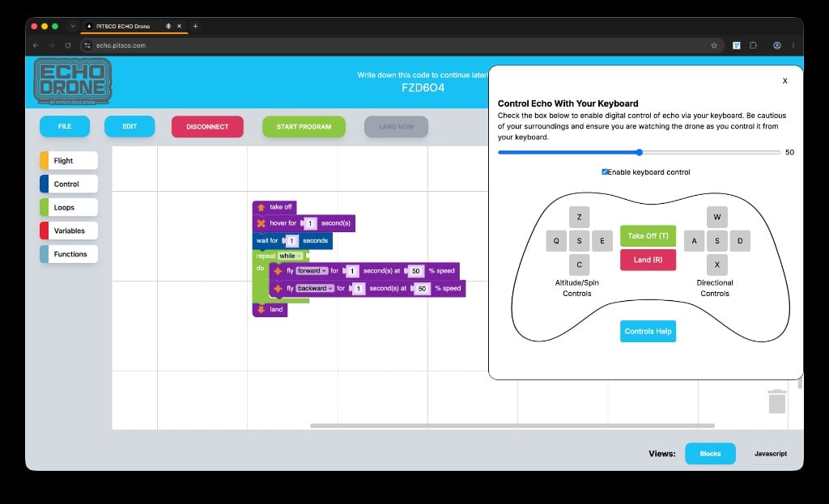
Task: Open the backward direction dropdown
Action: [315, 289]
